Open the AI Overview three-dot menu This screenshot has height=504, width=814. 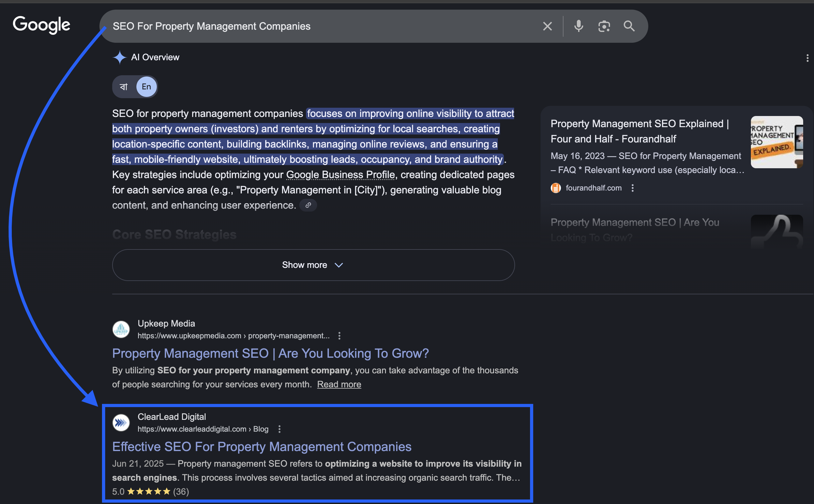(x=807, y=58)
